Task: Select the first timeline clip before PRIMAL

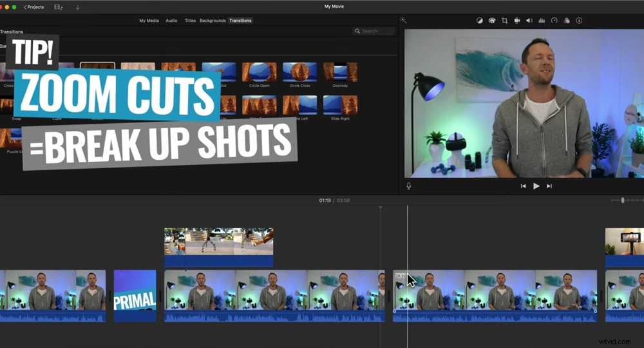Action: pos(53,296)
